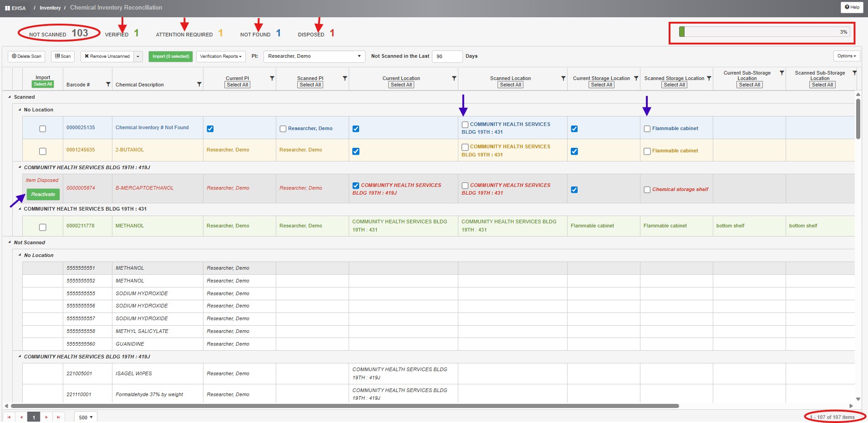
Task: Reactivate disposed B-MERCAPTOETHANOL item
Action: [x=43, y=194]
